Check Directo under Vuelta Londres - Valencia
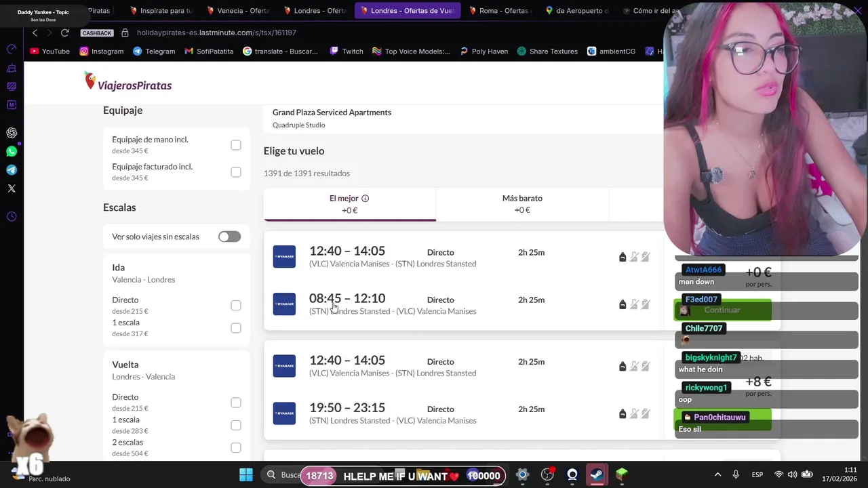This screenshot has height=488, width=868. (x=236, y=403)
